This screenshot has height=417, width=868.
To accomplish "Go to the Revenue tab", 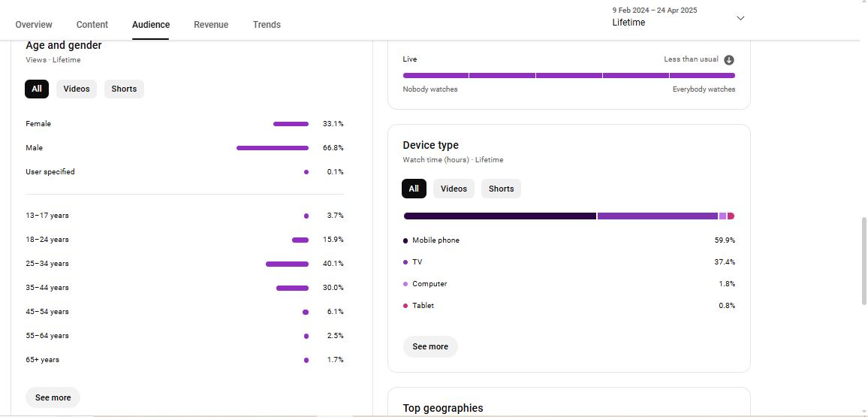I will 211,25.
